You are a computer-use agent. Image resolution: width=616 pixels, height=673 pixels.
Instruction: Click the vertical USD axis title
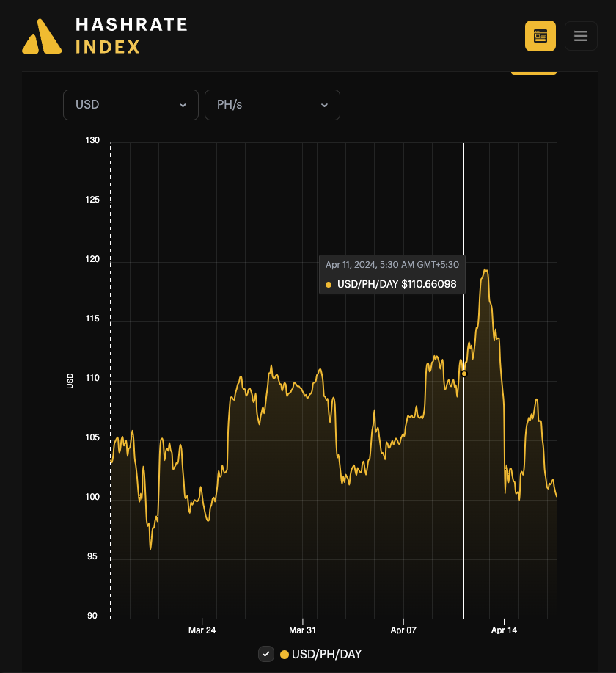click(x=70, y=381)
